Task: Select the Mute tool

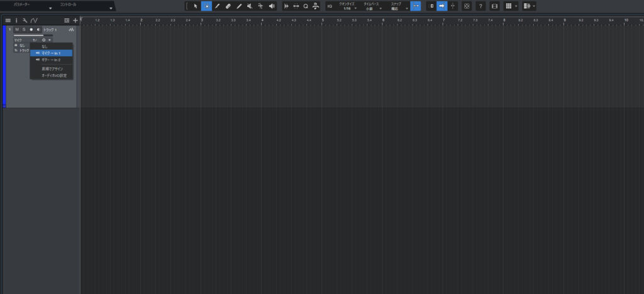Action: 250,6
